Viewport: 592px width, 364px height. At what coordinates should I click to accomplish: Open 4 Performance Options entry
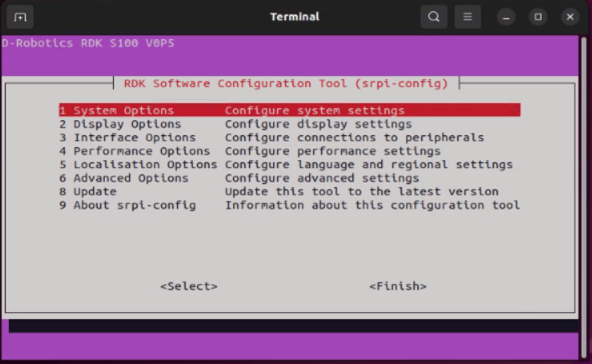[x=134, y=151]
